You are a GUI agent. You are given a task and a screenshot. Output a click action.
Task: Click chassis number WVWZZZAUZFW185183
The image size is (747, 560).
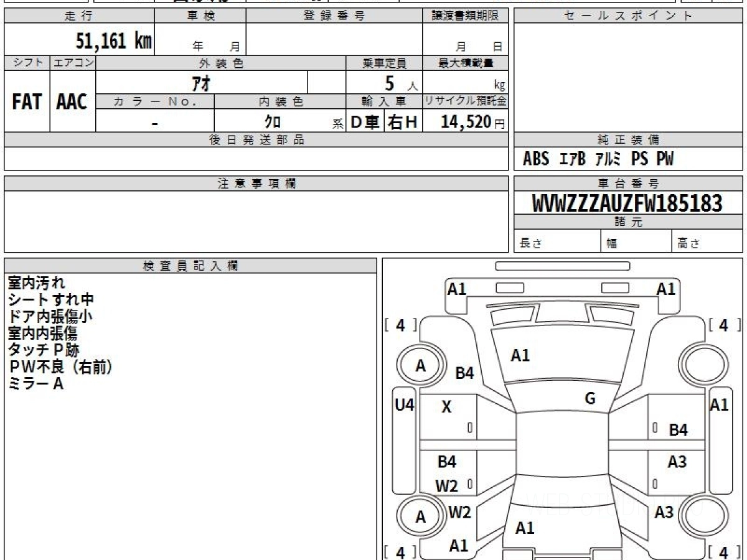[x=627, y=203]
